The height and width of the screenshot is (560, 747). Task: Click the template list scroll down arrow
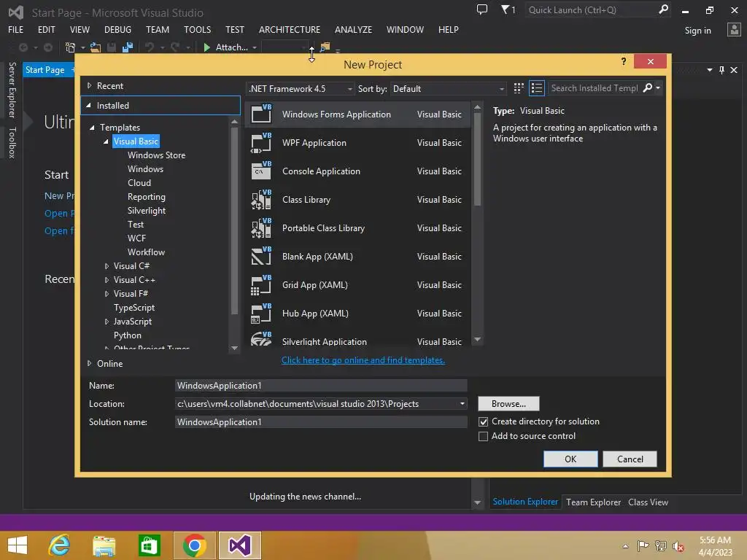pyautogui.click(x=477, y=340)
